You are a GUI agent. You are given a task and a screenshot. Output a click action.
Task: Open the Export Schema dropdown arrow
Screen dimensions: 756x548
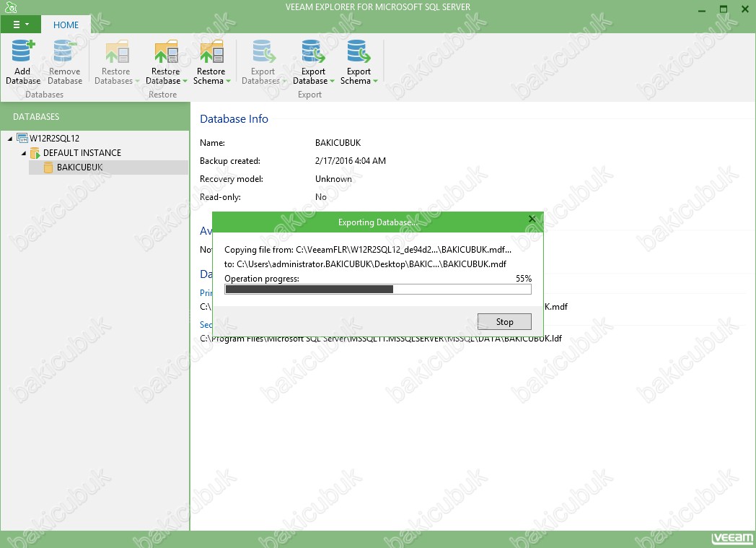pos(376,81)
